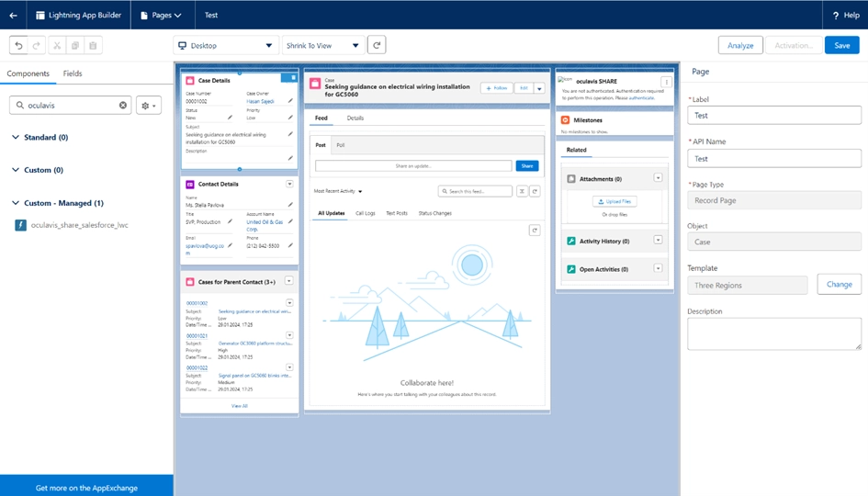
Task: Open the Shrink To View dropdown
Action: (323, 45)
